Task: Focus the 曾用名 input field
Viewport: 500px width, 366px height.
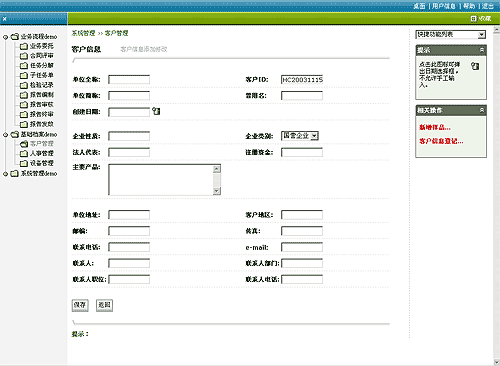Action: point(302,96)
